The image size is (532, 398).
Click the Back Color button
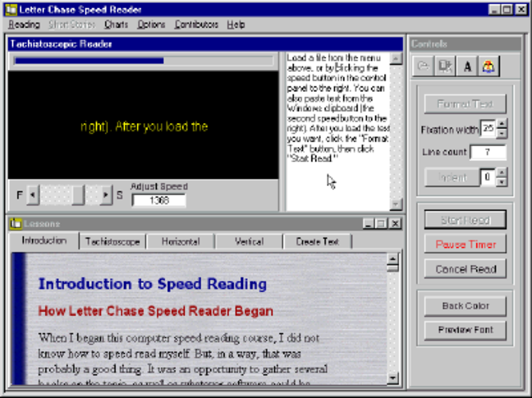(x=465, y=306)
